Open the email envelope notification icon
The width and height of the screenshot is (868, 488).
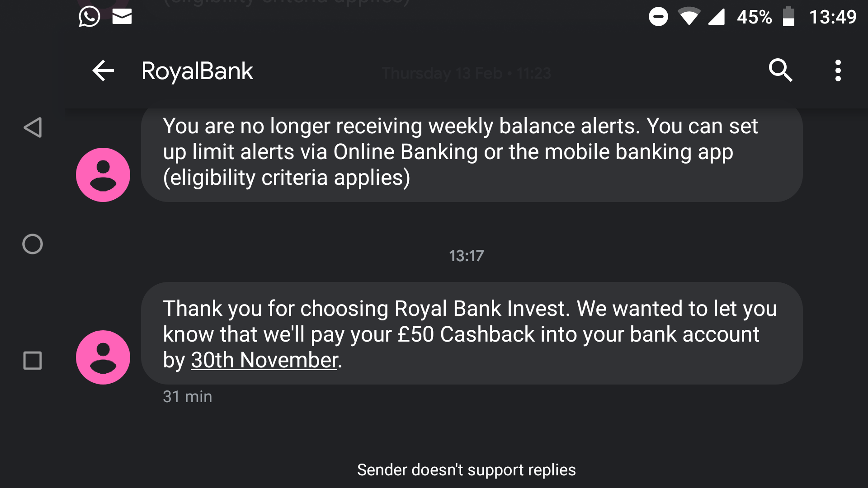122,17
